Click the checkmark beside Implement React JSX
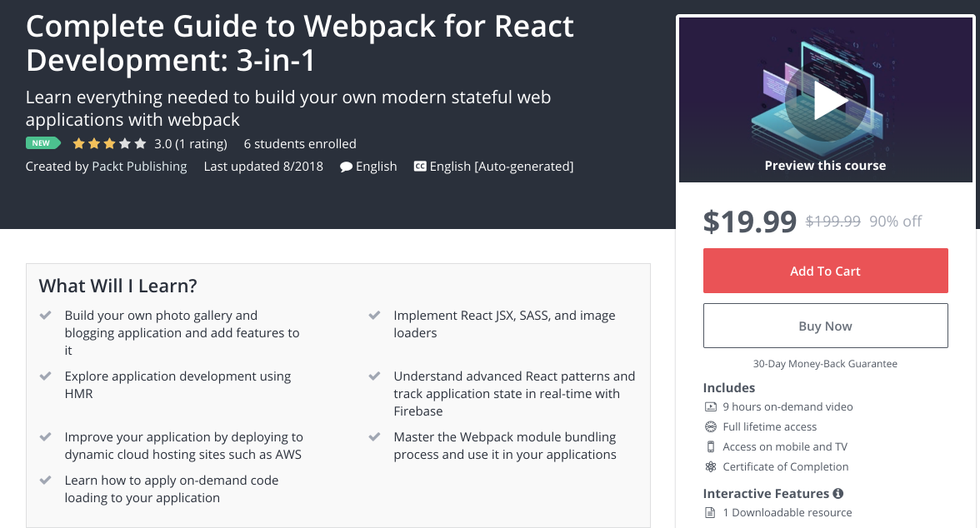Image resolution: width=980 pixels, height=528 pixels. point(375,316)
